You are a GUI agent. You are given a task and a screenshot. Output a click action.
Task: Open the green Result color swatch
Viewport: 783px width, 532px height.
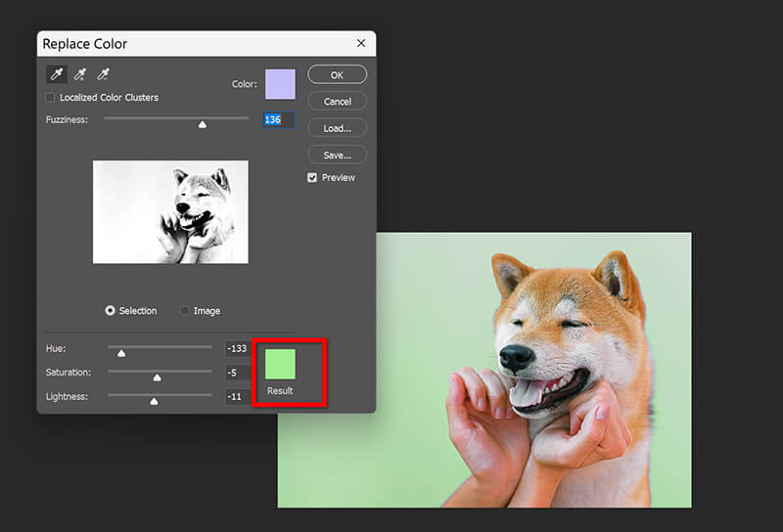pyautogui.click(x=280, y=364)
